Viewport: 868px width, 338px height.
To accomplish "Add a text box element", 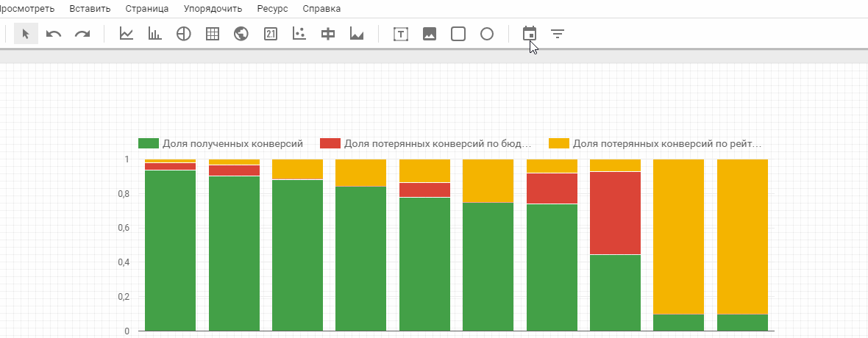I will (401, 35).
